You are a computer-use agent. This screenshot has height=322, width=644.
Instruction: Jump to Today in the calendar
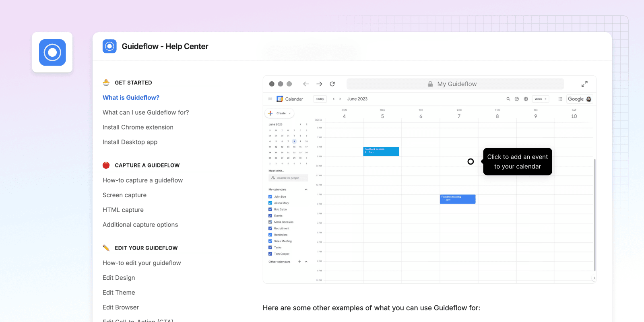pyautogui.click(x=320, y=99)
